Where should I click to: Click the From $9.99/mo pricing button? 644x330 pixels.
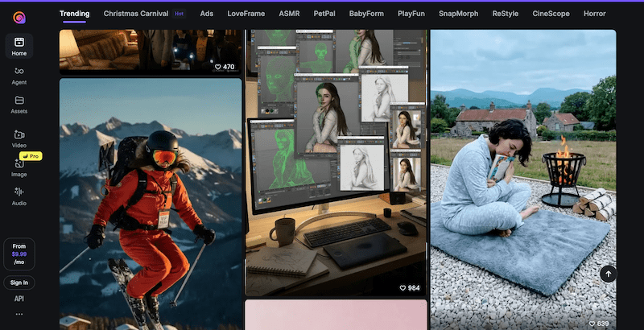pos(19,254)
